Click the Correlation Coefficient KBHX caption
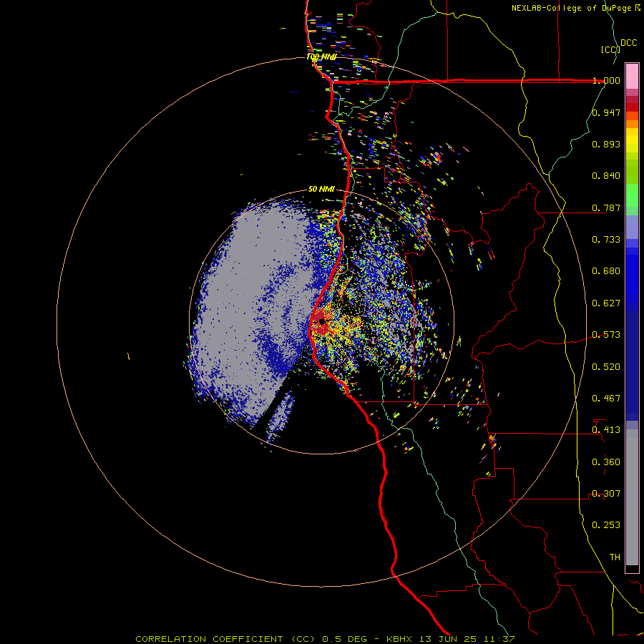The image size is (644, 644). point(325,639)
